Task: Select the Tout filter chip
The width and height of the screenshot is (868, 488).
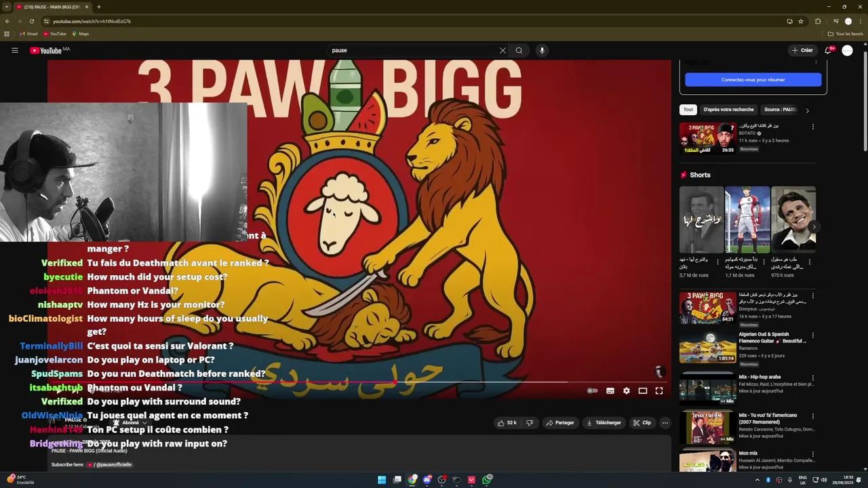Action: tap(688, 110)
